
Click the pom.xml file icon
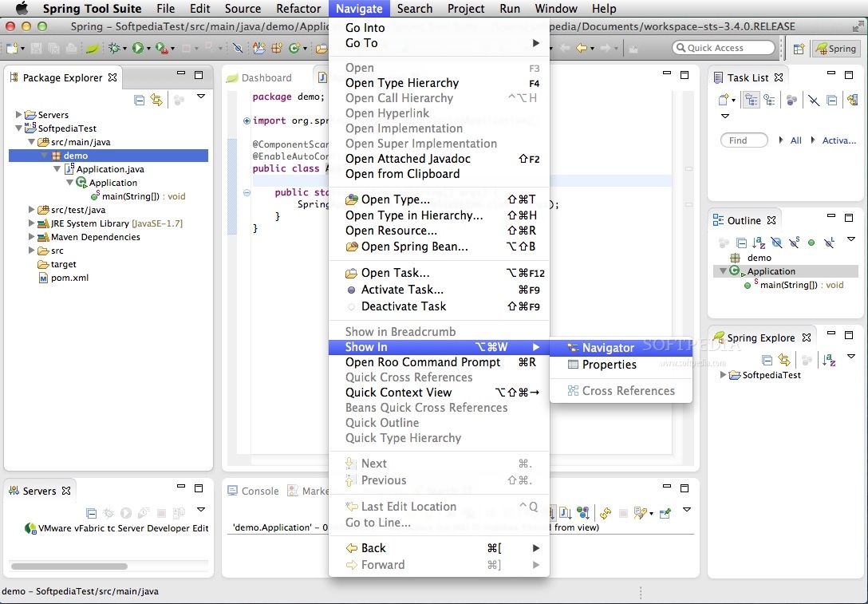click(43, 278)
